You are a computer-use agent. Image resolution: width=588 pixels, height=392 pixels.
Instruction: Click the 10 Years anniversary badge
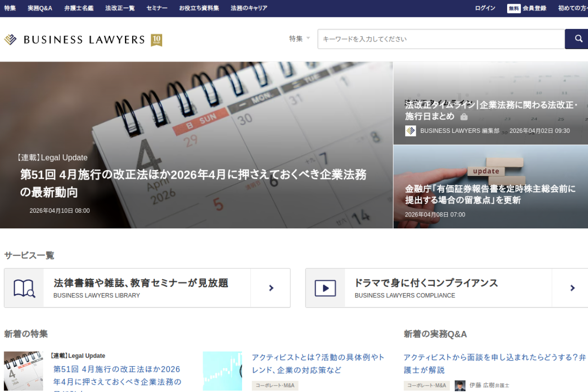coord(156,40)
